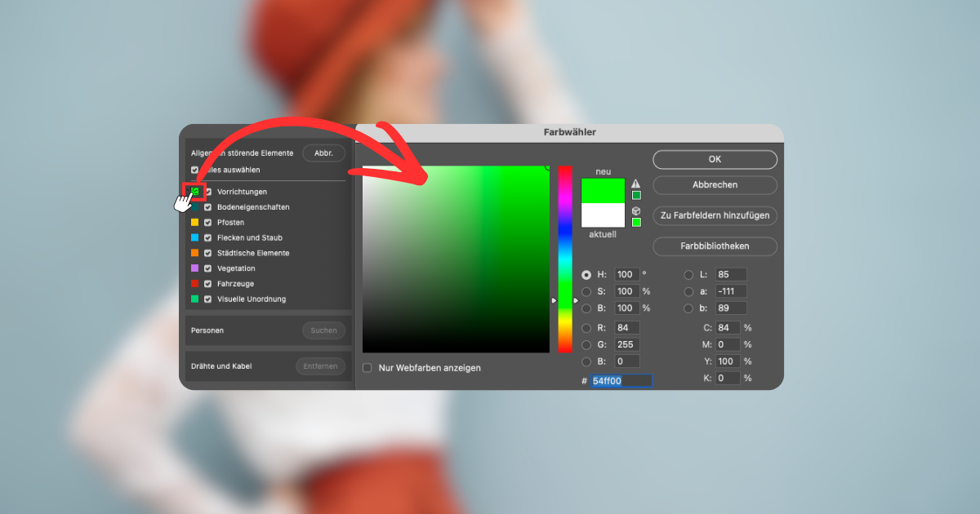Select the G green radio button
This screenshot has height=514, width=980.
pos(586,344)
